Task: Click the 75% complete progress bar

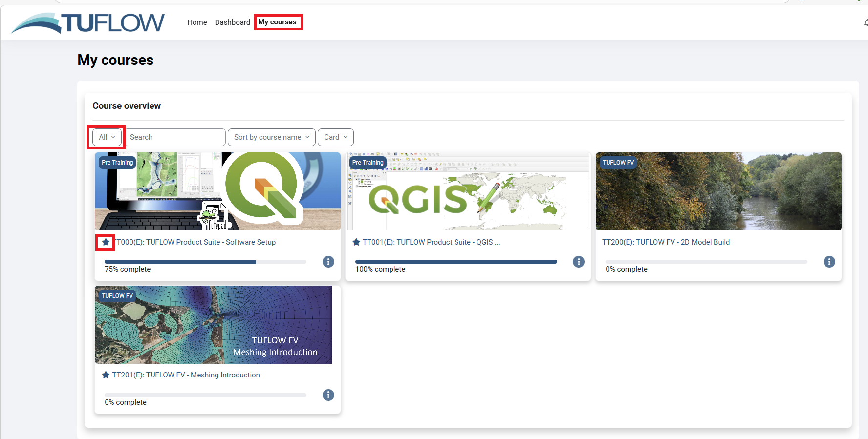Action: click(205, 262)
